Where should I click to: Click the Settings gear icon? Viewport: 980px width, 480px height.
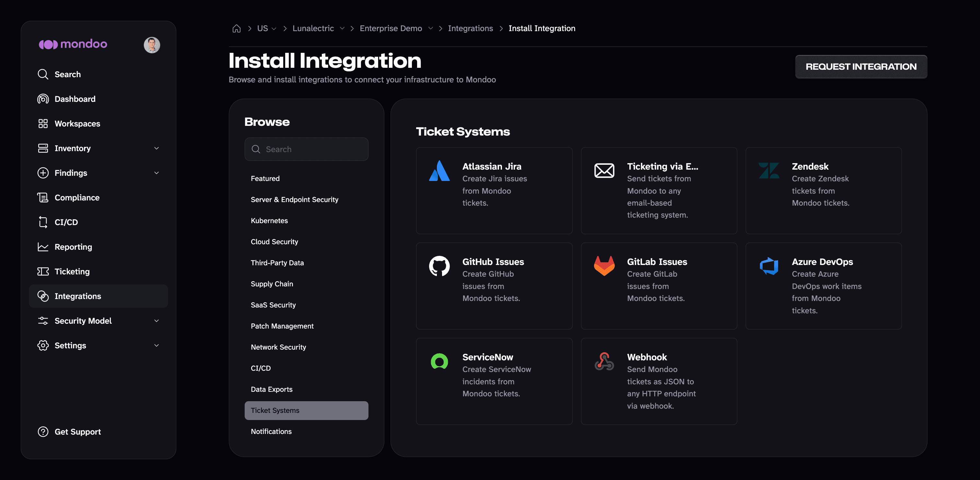pos(43,345)
